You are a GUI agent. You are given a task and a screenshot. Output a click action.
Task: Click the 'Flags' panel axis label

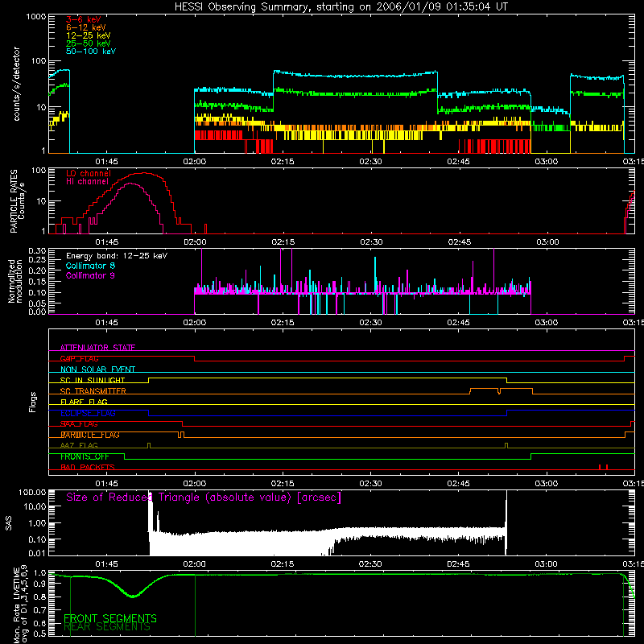point(32,402)
